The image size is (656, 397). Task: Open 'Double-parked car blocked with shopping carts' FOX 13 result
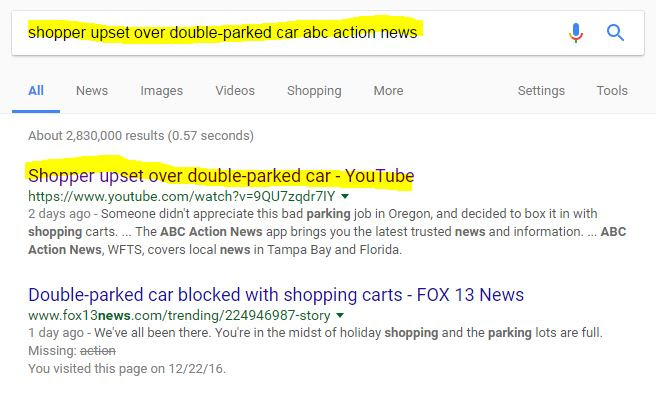click(x=276, y=295)
